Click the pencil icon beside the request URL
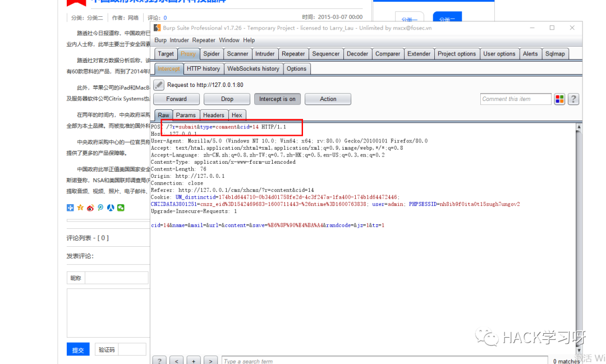Screen dimensions: 606x364 159,85
